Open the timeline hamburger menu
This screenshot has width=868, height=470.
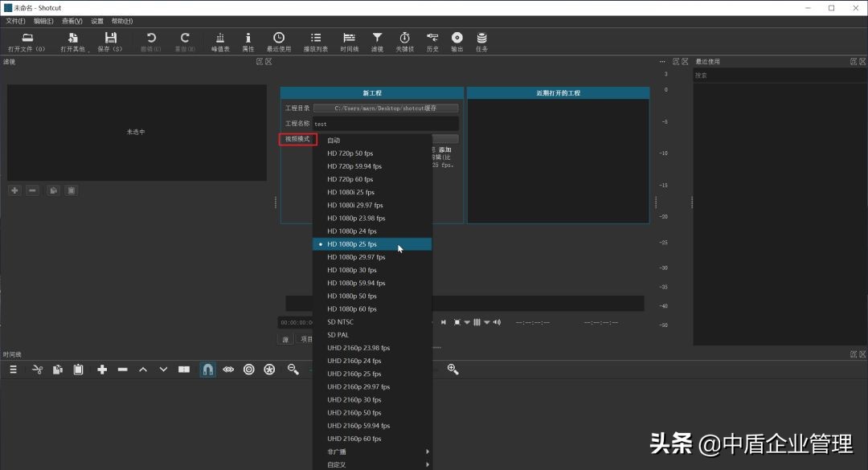(x=13, y=370)
